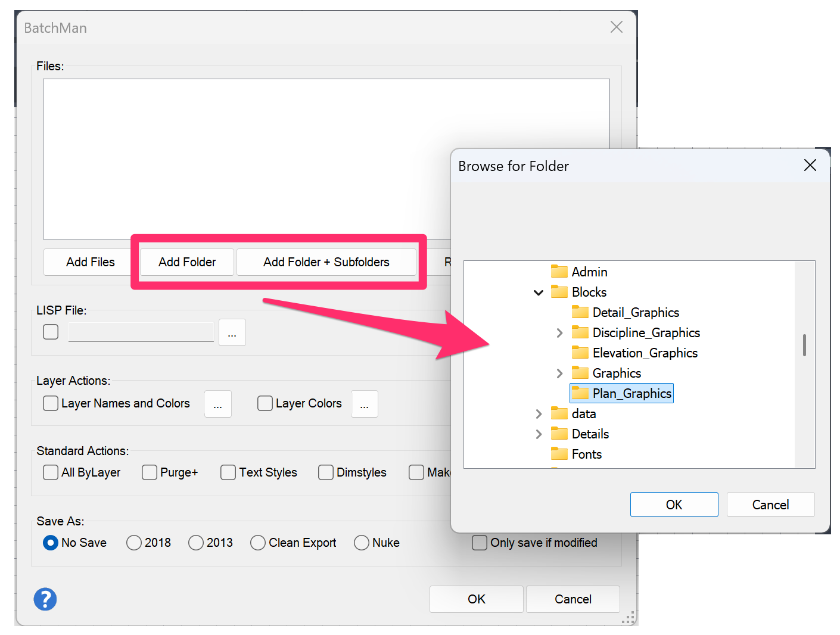Expand the Graphics tree node

(x=559, y=373)
